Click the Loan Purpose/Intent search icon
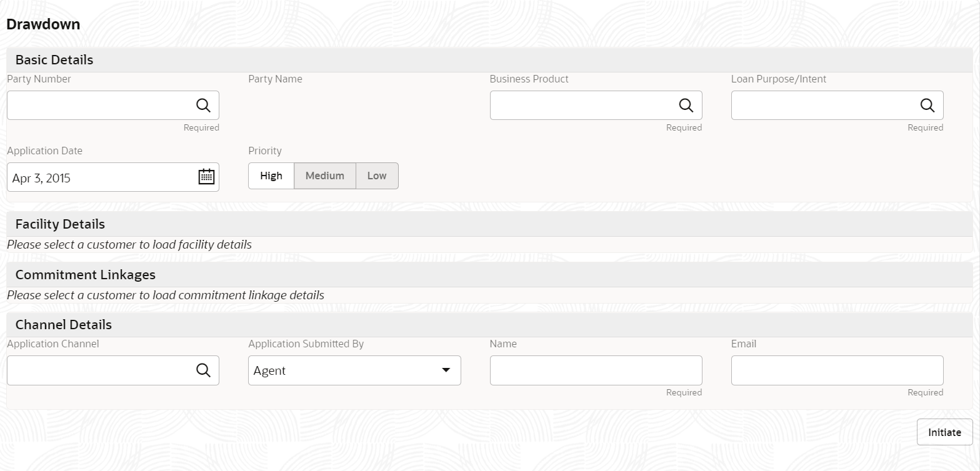The height and width of the screenshot is (471, 980). pyautogui.click(x=927, y=106)
